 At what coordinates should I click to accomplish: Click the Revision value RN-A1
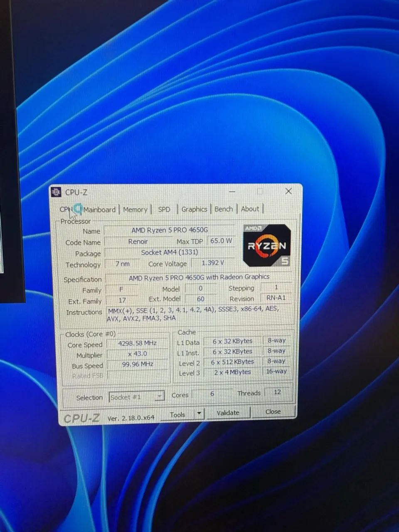[x=276, y=298]
